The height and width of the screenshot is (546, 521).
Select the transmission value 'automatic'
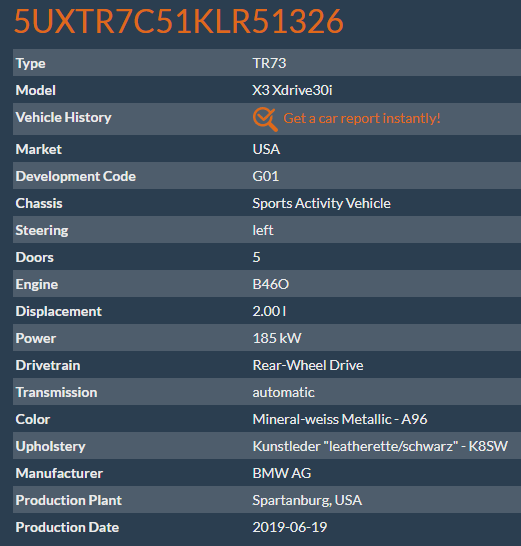283,392
